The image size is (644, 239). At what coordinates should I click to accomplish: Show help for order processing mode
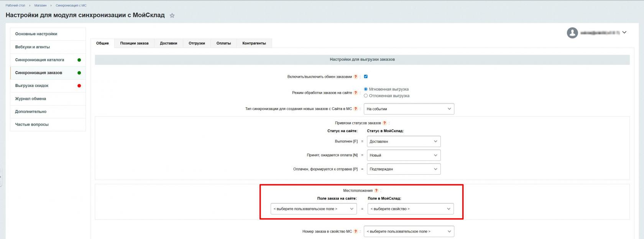click(356, 93)
